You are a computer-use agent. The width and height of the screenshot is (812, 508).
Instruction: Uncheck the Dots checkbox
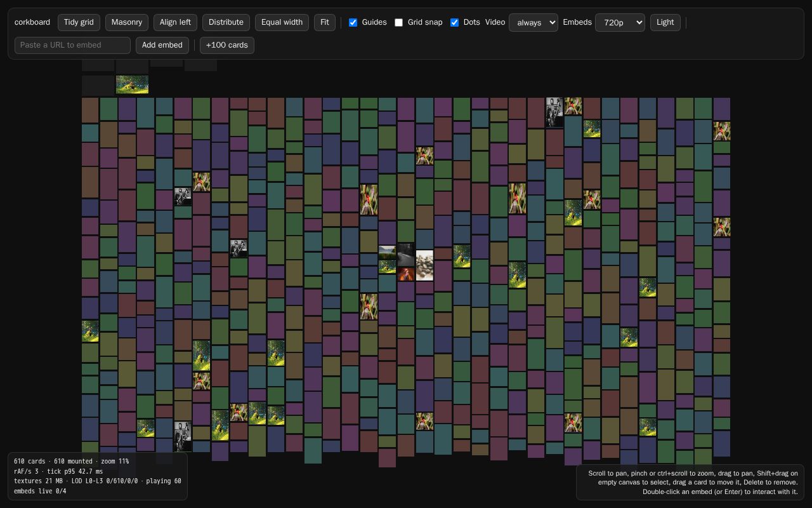(x=455, y=22)
